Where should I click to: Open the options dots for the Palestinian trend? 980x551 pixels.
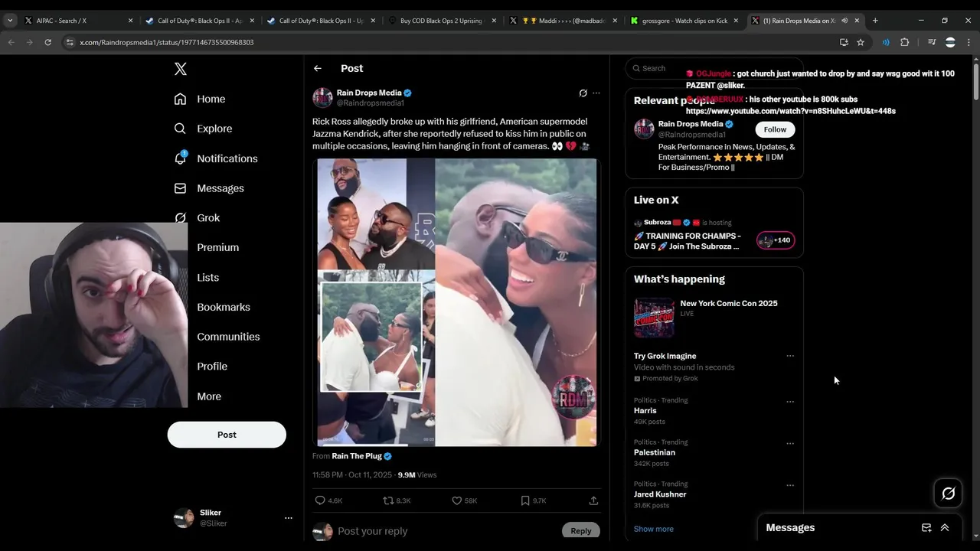[x=790, y=443]
